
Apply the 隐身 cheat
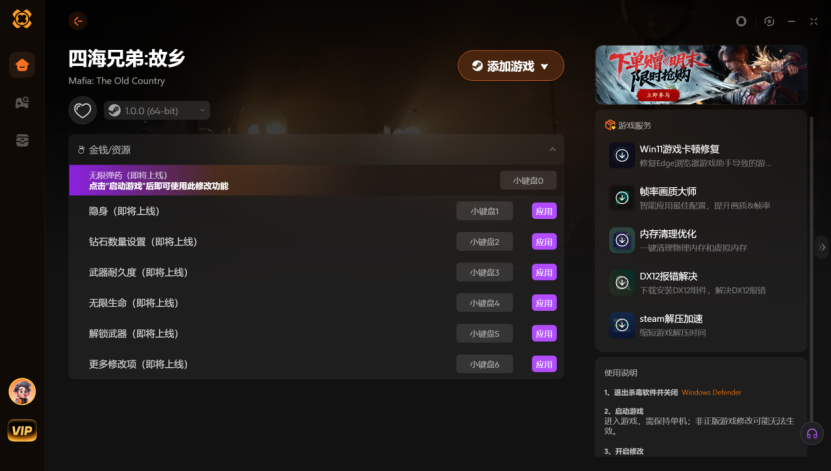point(544,211)
